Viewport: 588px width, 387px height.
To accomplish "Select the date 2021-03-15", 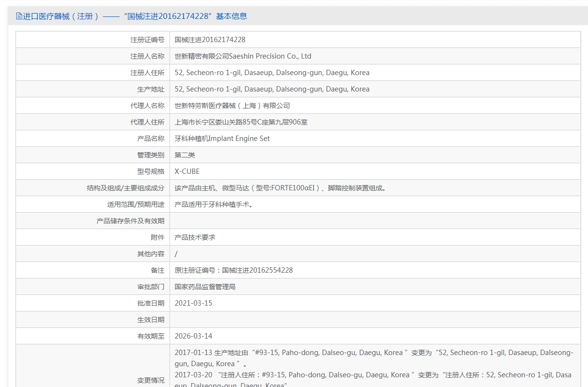I will click(x=194, y=303).
